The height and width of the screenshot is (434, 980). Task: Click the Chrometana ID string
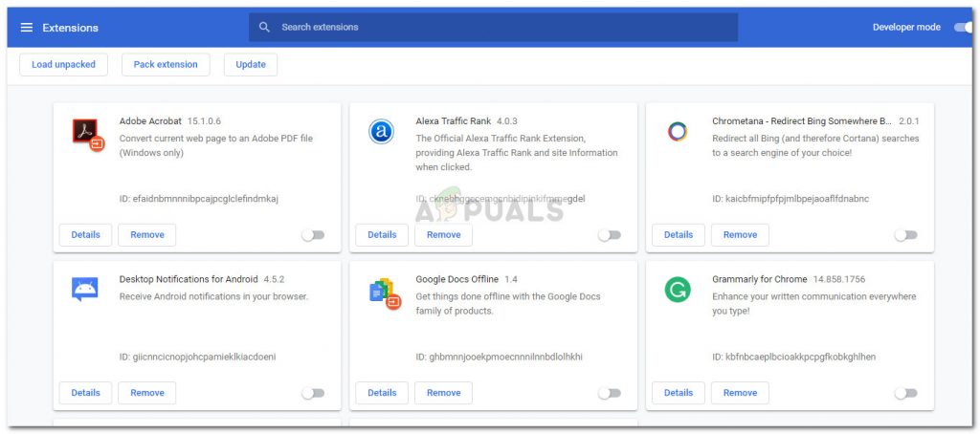pos(791,199)
